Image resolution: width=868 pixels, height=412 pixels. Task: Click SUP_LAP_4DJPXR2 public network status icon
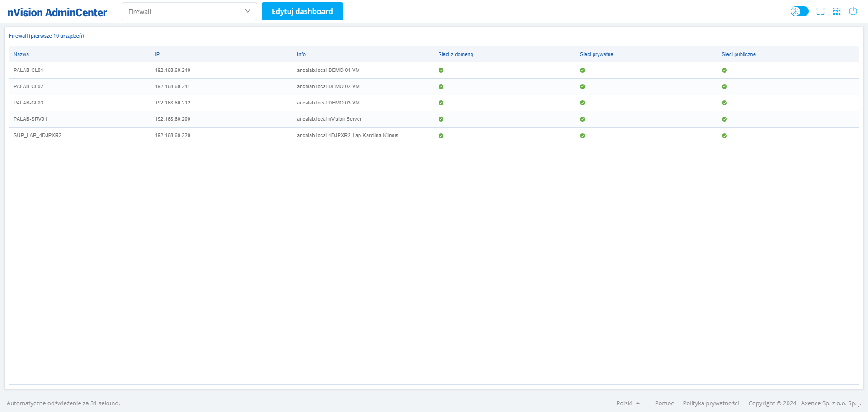coord(724,136)
